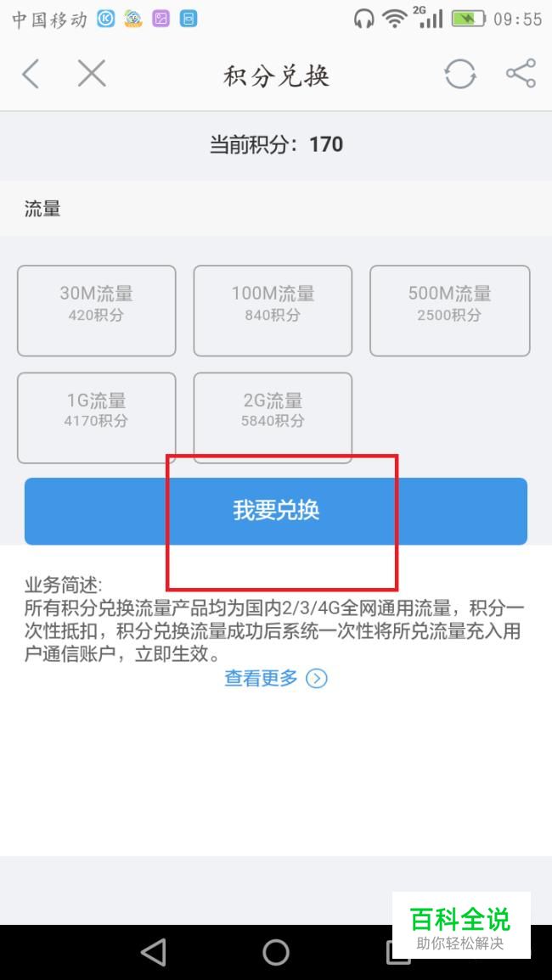Select the 30M流量 420积分 option

coord(96,311)
